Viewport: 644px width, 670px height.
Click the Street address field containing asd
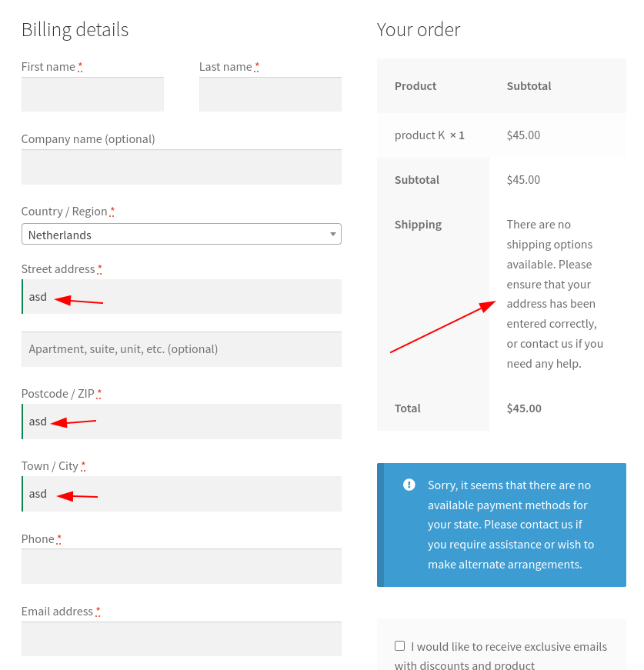(182, 297)
